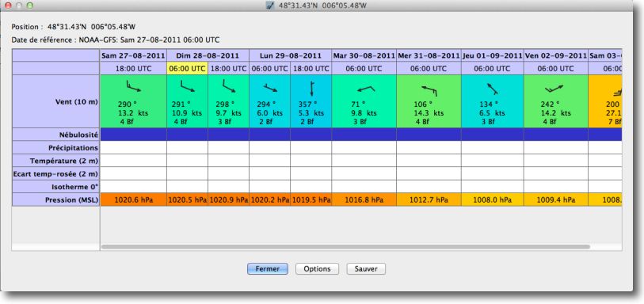
Task: Select the wind arrow icon for 134° wind
Action: point(492,89)
